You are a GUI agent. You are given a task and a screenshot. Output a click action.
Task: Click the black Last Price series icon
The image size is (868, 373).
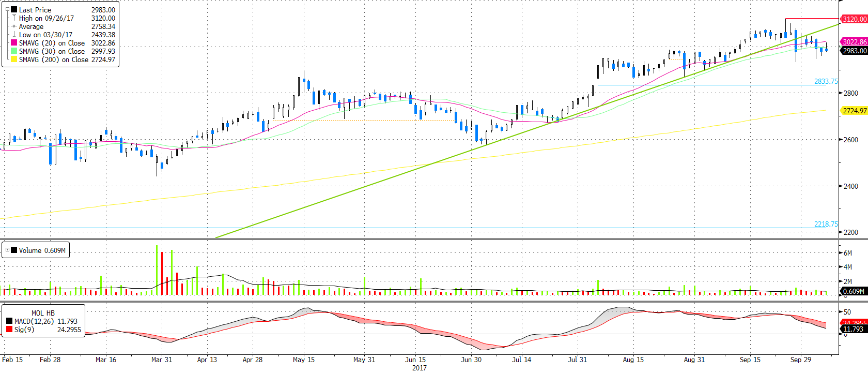coord(14,10)
